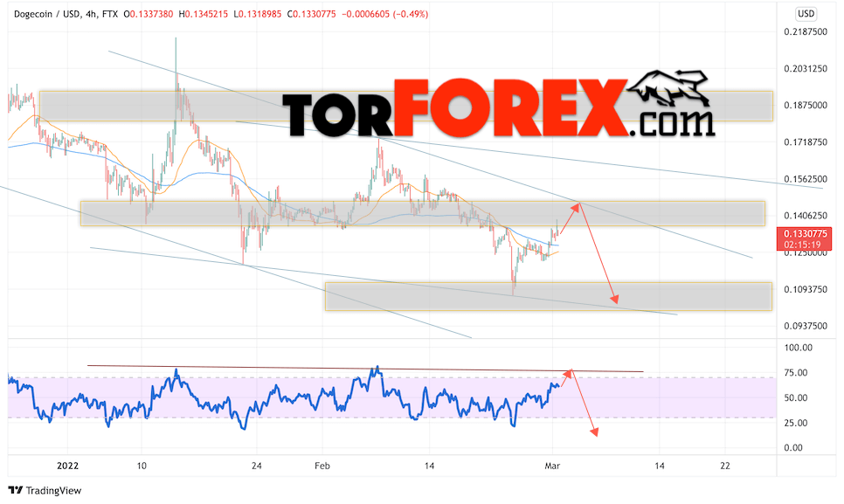Viewport: 844px width, 504px height.
Task: Click the 0.1093750 price axis label
Action: pyautogui.click(x=806, y=289)
